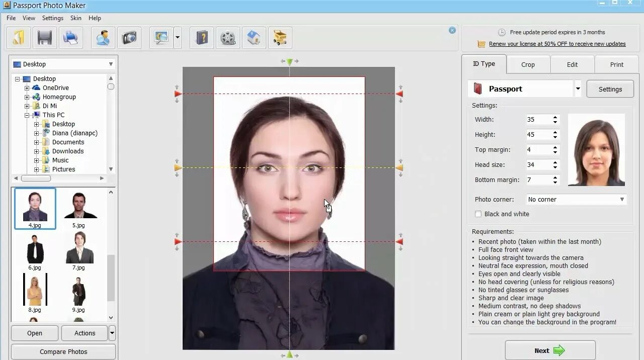The image size is (644, 360).
Task: Click the cart icon beside the renew license link
Action: [481, 44]
